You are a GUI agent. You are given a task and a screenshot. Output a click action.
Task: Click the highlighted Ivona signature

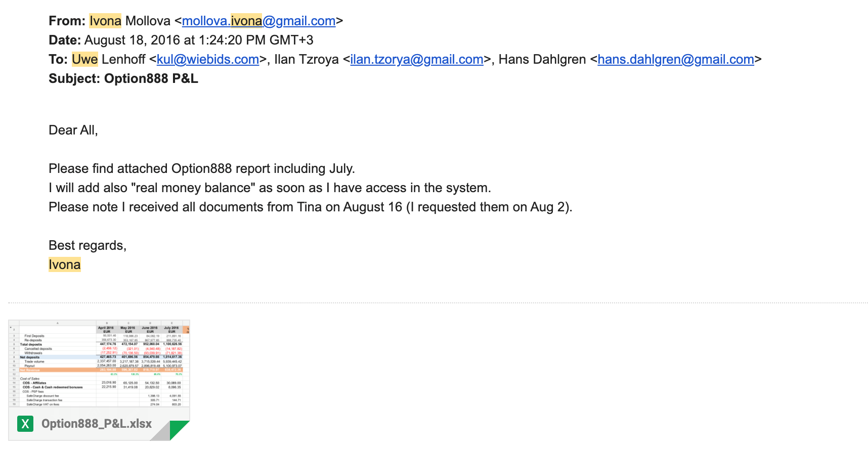click(x=65, y=264)
